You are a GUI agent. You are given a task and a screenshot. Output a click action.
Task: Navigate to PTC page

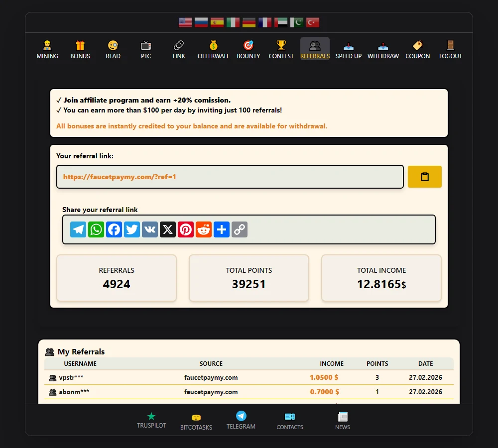146,50
